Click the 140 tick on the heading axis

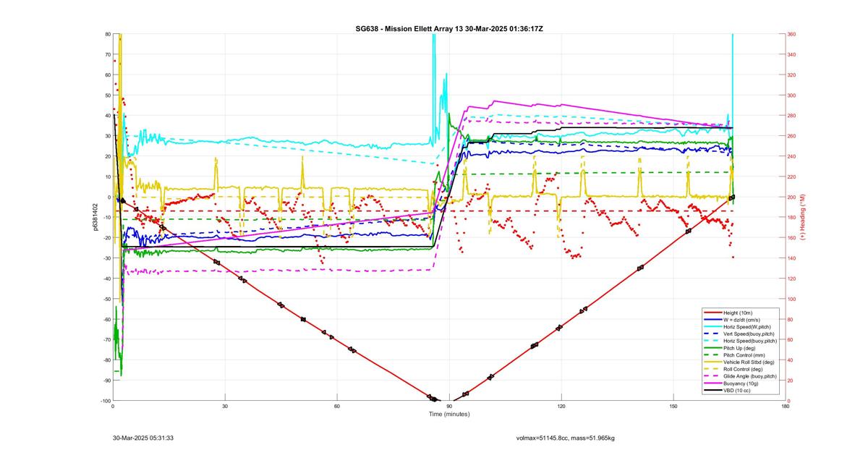coord(792,258)
